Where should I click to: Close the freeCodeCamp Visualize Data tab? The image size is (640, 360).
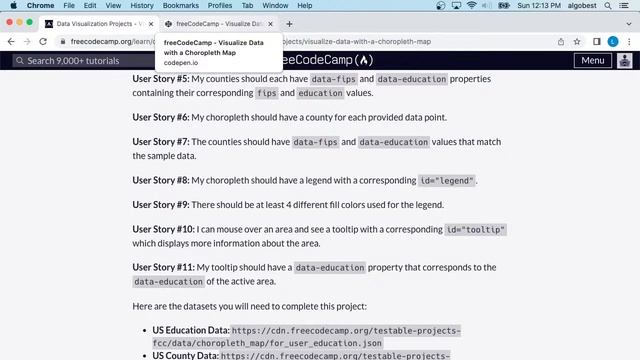[x=270, y=24]
